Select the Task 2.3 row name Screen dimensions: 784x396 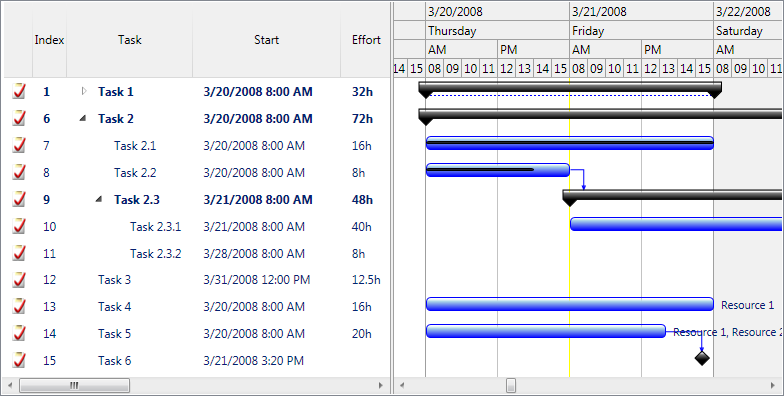click(x=137, y=200)
